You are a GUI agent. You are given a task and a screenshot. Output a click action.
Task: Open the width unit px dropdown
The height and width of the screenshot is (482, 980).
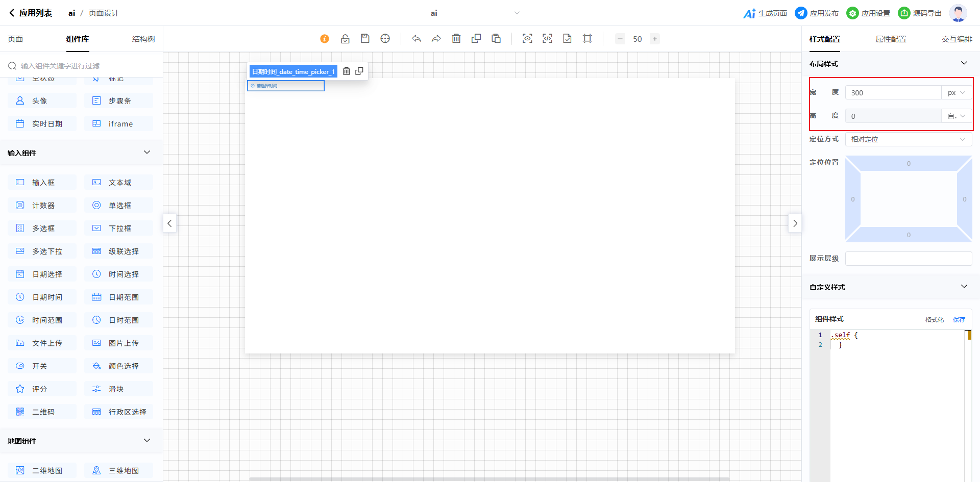pyautogui.click(x=956, y=93)
